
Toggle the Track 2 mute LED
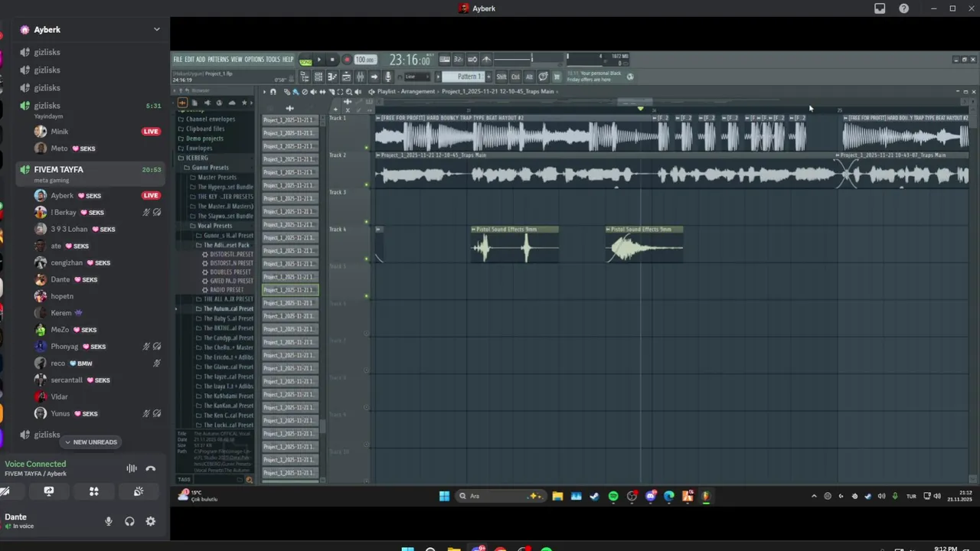point(367,184)
